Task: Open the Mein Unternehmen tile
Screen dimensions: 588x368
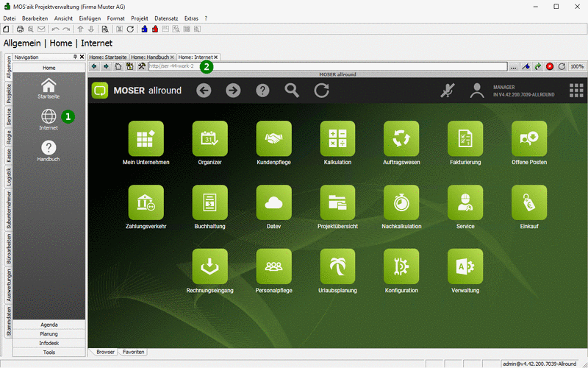Action: pyautogui.click(x=146, y=138)
